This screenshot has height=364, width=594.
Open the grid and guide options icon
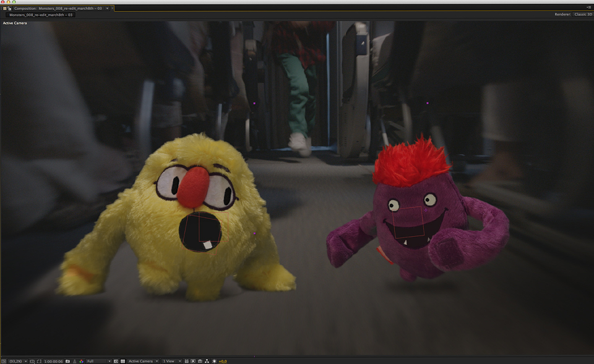coord(32,362)
